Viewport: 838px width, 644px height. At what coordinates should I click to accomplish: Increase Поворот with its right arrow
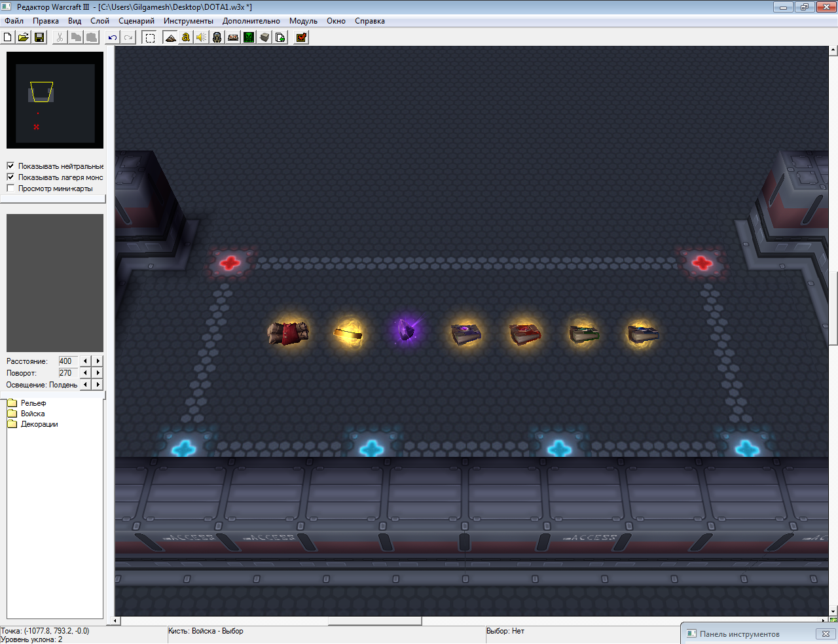pos(98,373)
